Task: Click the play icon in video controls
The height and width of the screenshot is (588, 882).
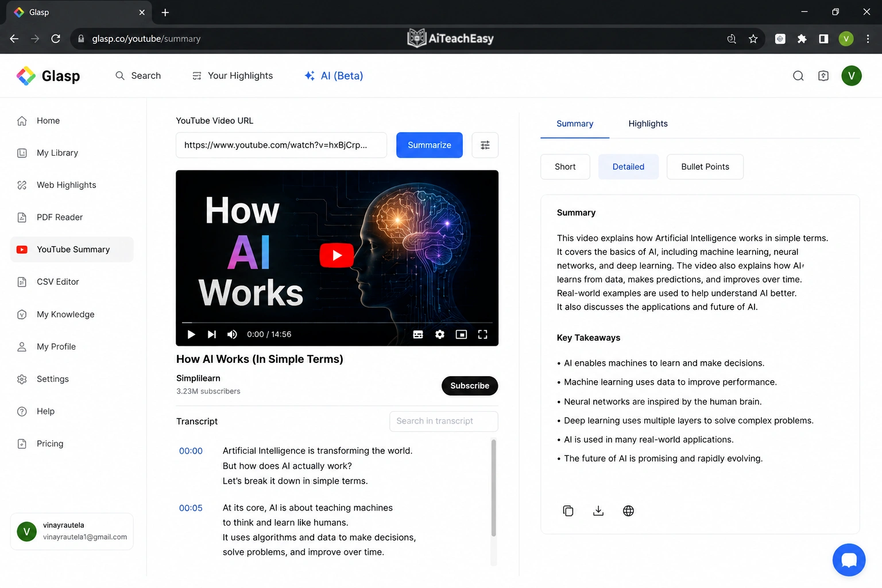Action: click(191, 334)
